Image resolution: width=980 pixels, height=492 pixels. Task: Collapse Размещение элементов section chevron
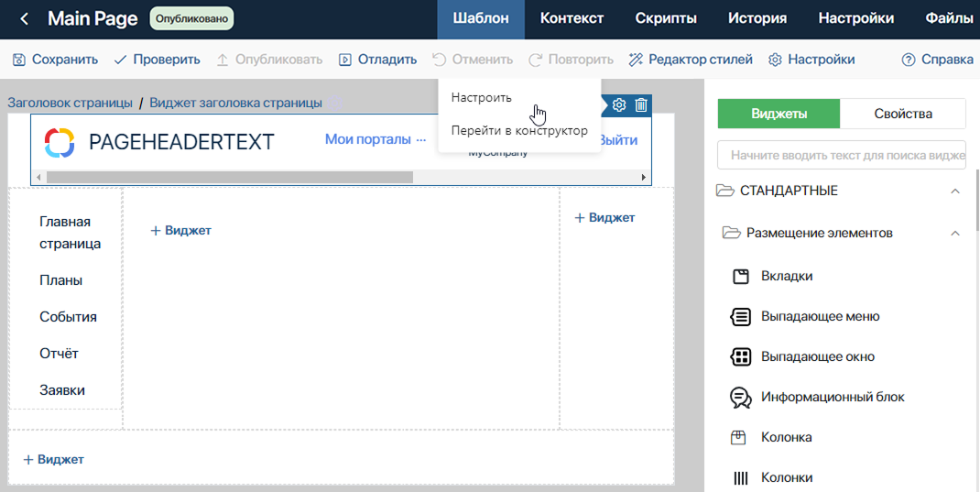click(955, 234)
